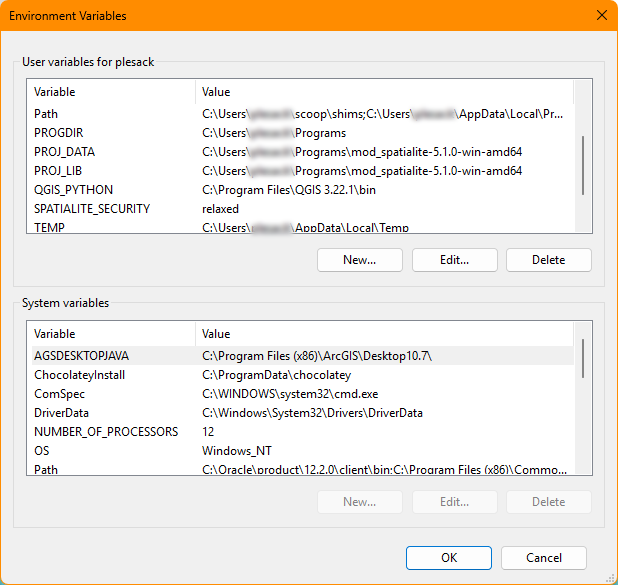Select the SPATIALITE_SECURITY variable row
Screen dimensions: 618x585
coord(91,209)
